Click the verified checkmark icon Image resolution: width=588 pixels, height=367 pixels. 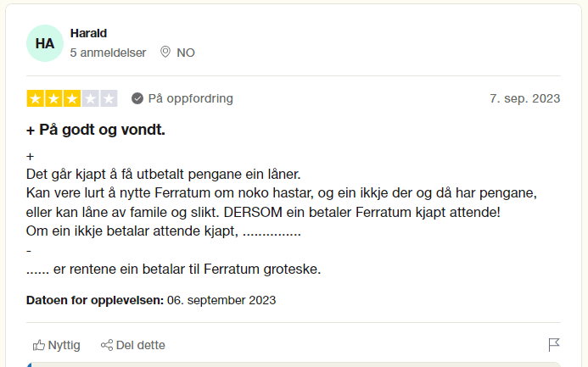coord(137,98)
